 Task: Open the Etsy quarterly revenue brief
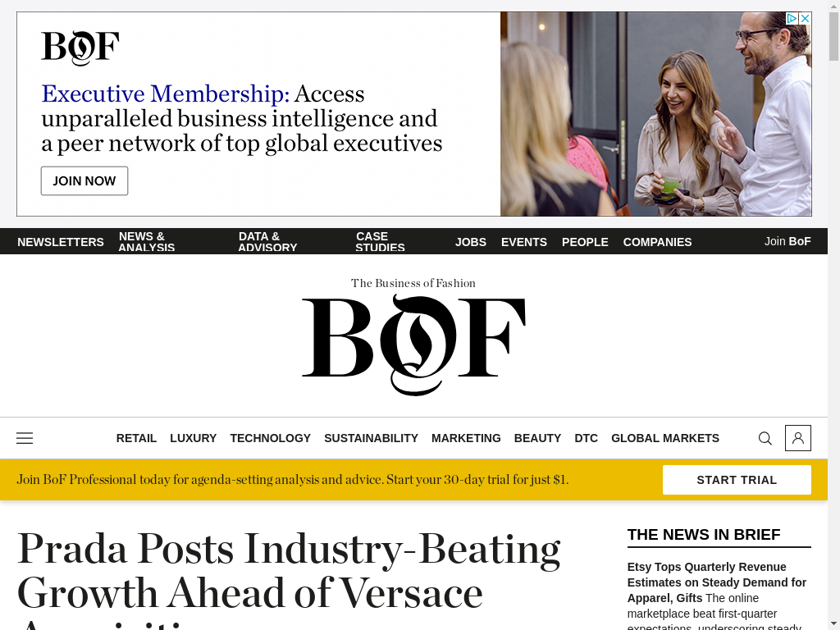(717, 582)
